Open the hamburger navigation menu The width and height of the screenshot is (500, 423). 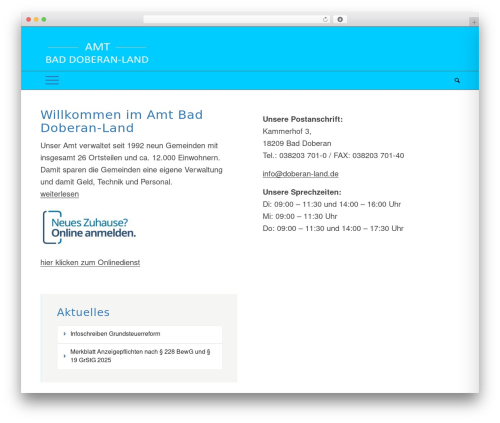tap(52, 80)
